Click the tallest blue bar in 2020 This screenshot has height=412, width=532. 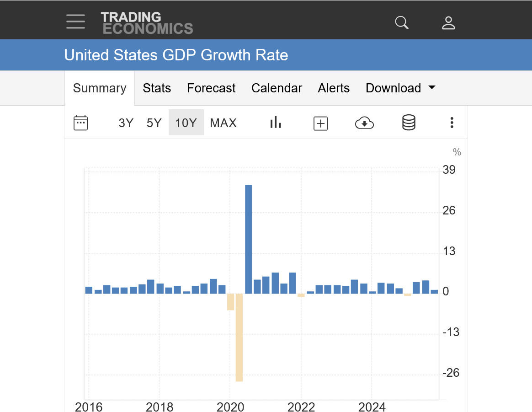point(249,238)
